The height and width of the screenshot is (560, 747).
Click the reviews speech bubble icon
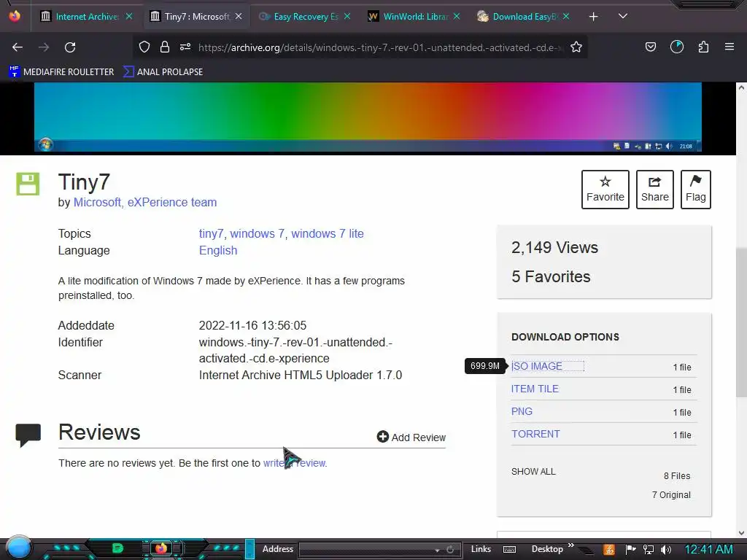pos(28,435)
